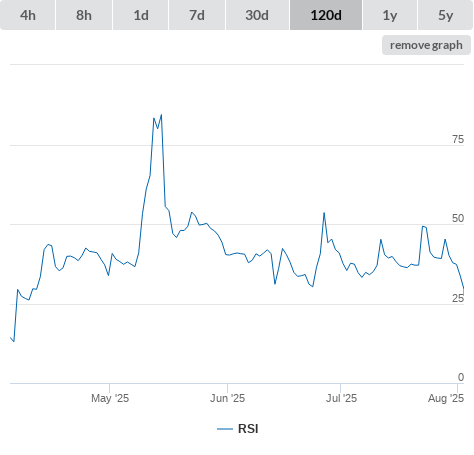Viewport: 474px width, 455px height.
Task: Click the Aug '25 axis label
Action: pos(446,398)
